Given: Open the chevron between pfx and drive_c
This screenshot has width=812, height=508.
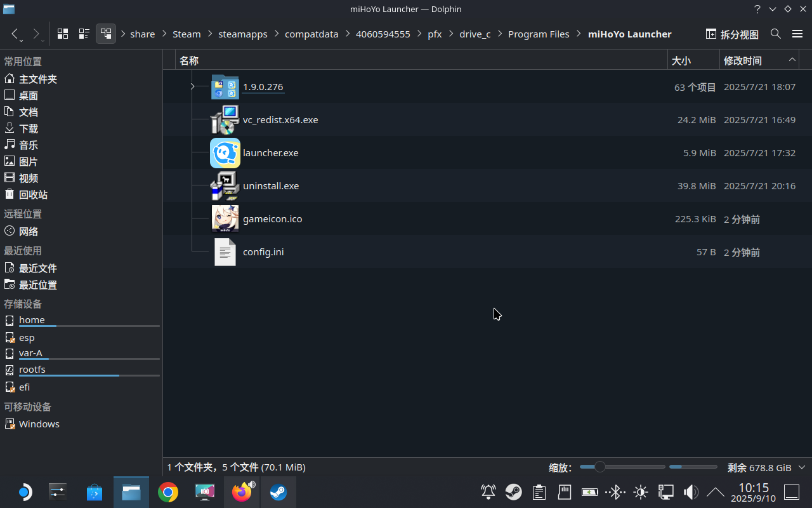Looking at the screenshot, I should pyautogui.click(x=450, y=34).
